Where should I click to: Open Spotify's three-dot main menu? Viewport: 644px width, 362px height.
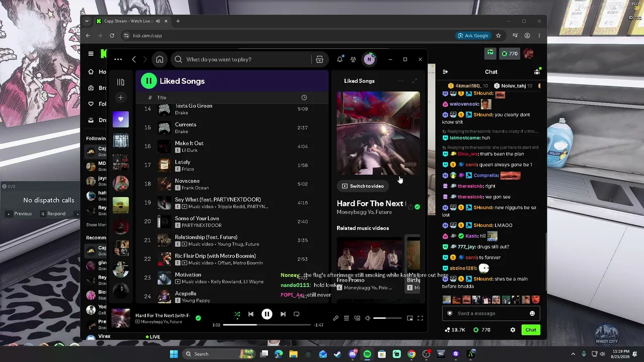(118, 59)
